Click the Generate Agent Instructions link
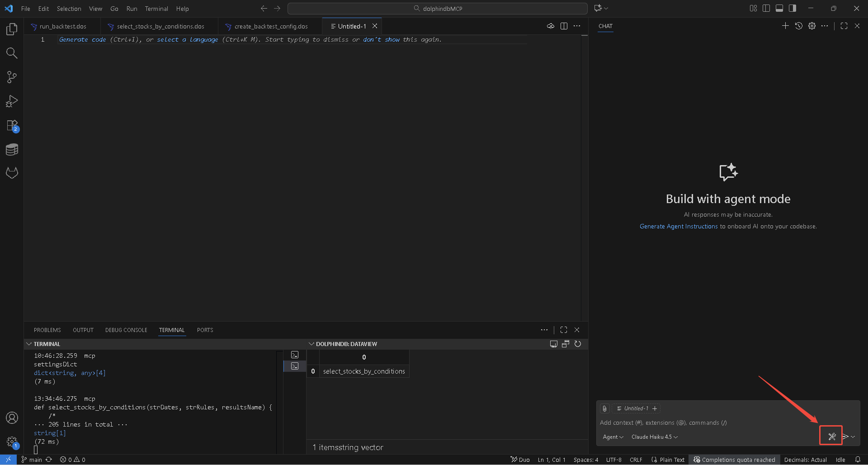The image size is (868, 465). [678, 227]
